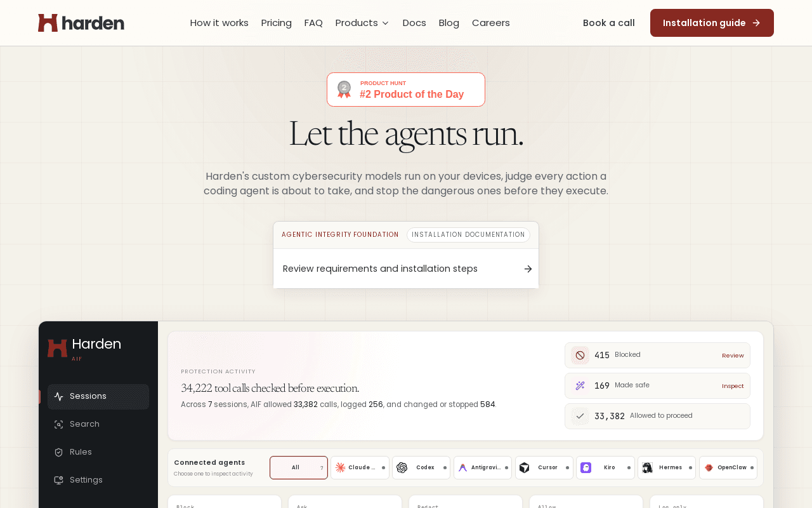Click Book a call

coord(609,23)
